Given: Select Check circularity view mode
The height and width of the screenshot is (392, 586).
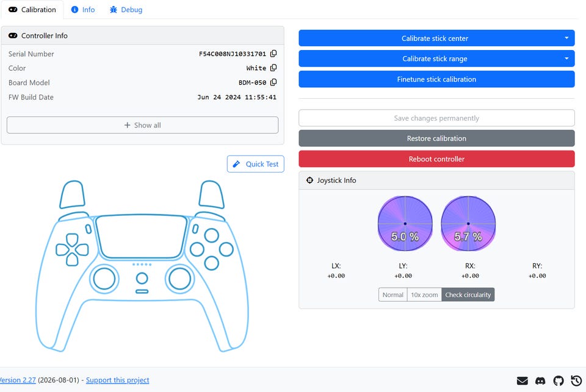Looking at the screenshot, I should tap(468, 294).
